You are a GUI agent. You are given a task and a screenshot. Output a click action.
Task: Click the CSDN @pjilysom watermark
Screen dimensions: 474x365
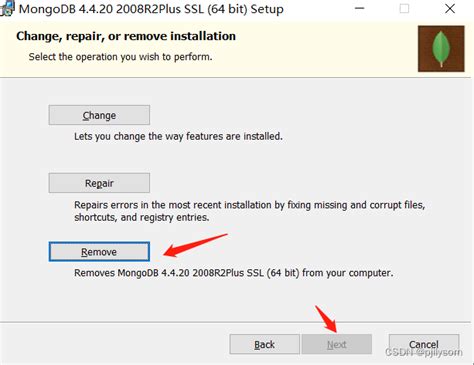click(424, 352)
